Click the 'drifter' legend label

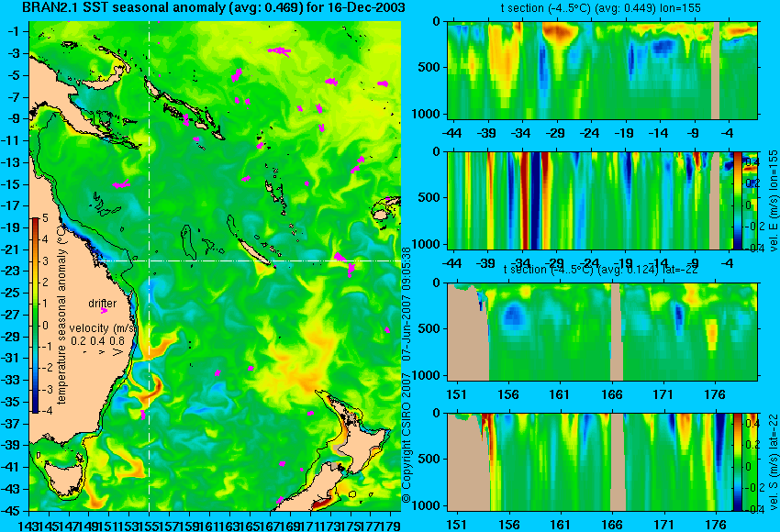point(103,304)
